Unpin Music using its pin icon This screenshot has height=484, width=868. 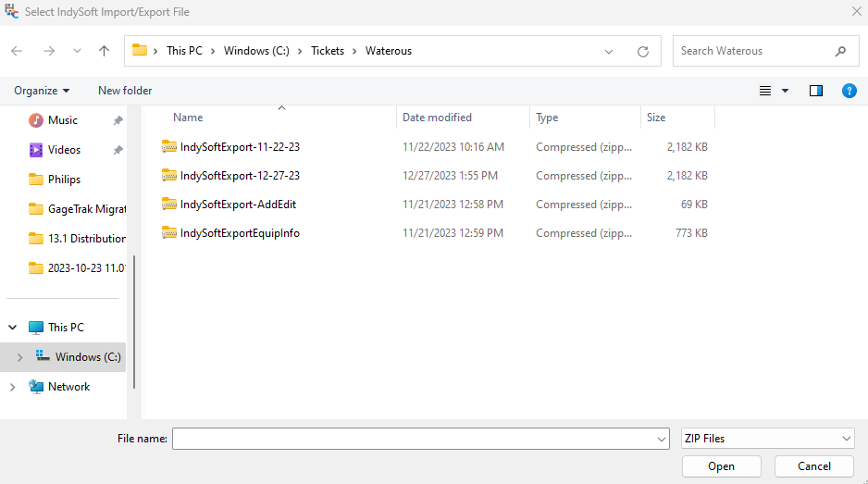coord(118,120)
